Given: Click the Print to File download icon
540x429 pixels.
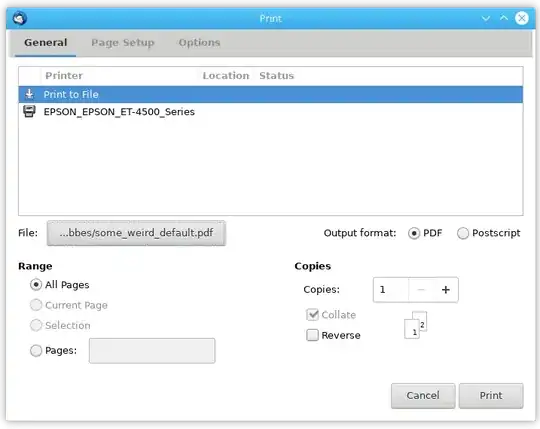Looking at the screenshot, I should coord(30,94).
